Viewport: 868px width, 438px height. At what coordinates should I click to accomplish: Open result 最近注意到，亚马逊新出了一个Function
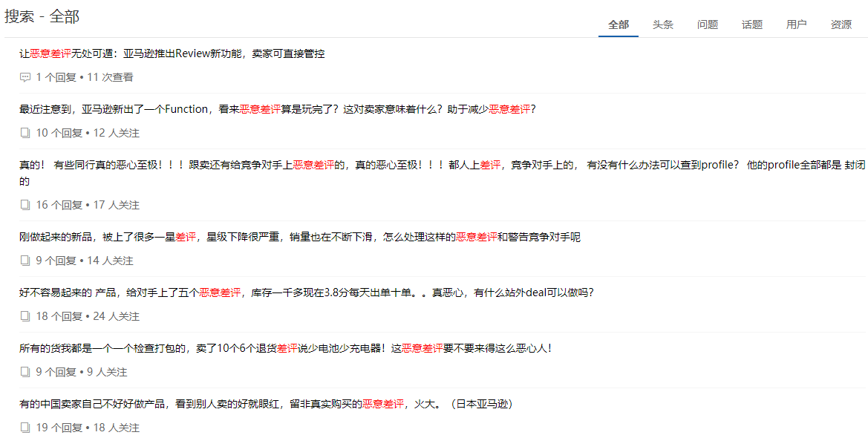click(278, 110)
